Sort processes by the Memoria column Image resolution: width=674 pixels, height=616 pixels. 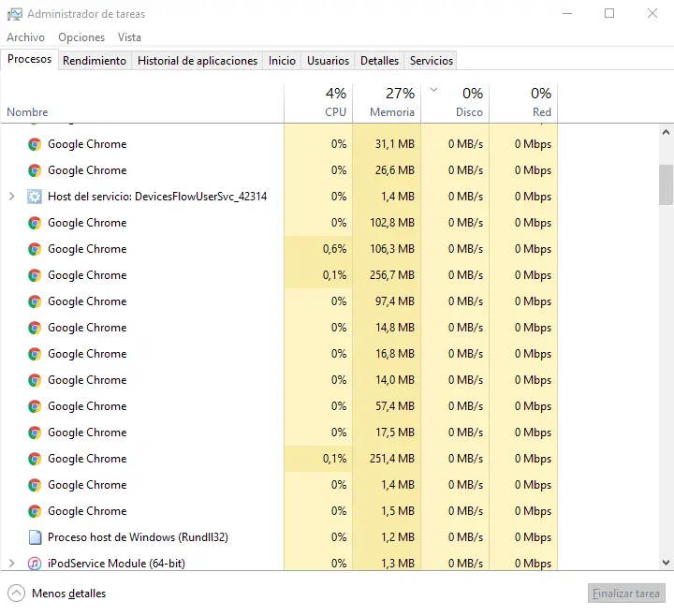click(392, 111)
